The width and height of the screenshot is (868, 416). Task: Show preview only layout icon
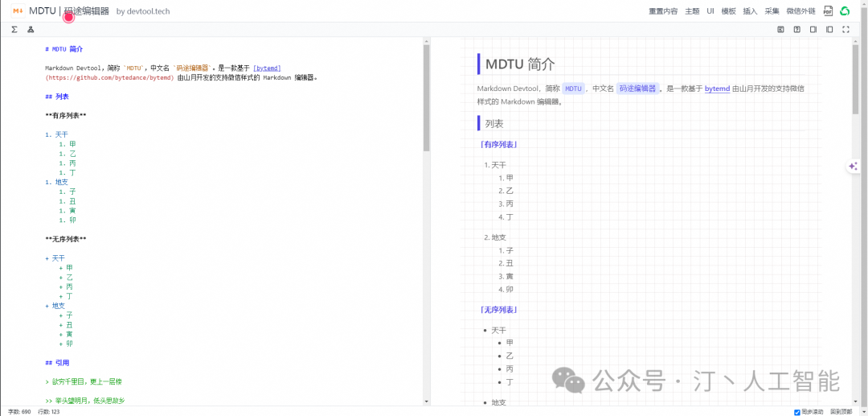coord(829,29)
